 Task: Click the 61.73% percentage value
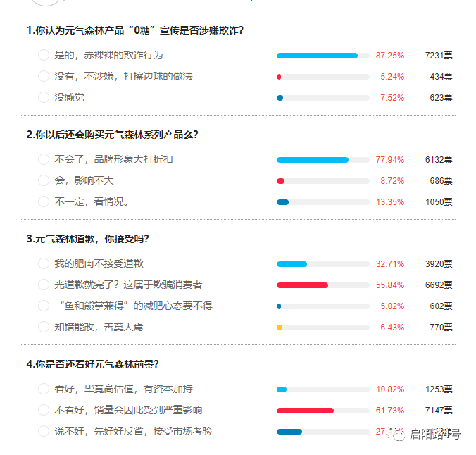pyautogui.click(x=390, y=411)
